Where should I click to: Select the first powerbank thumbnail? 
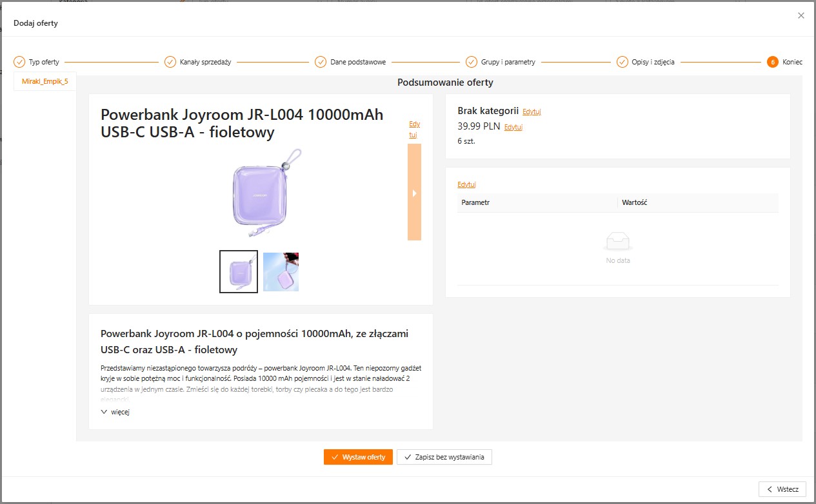[239, 271]
